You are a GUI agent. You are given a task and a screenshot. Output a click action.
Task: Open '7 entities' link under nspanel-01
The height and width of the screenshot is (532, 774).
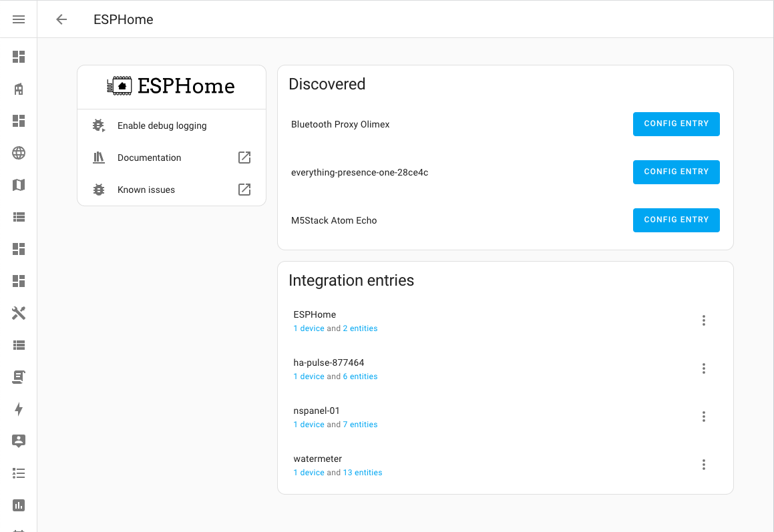(x=360, y=425)
